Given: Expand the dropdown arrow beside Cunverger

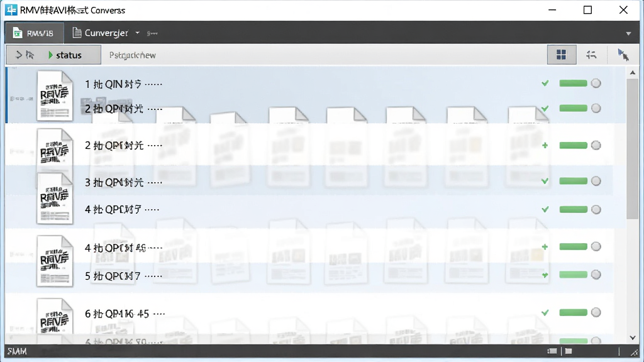Looking at the screenshot, I should [138, 33].
